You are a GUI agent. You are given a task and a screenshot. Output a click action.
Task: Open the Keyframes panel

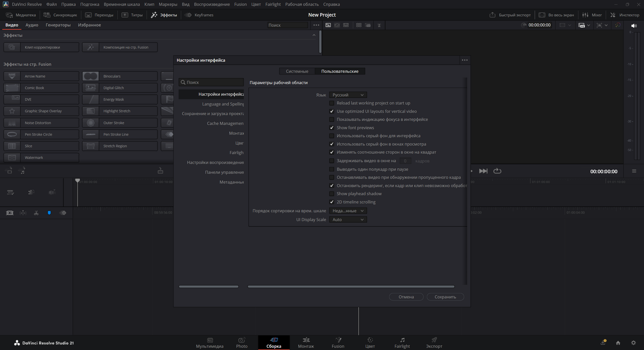199,15
